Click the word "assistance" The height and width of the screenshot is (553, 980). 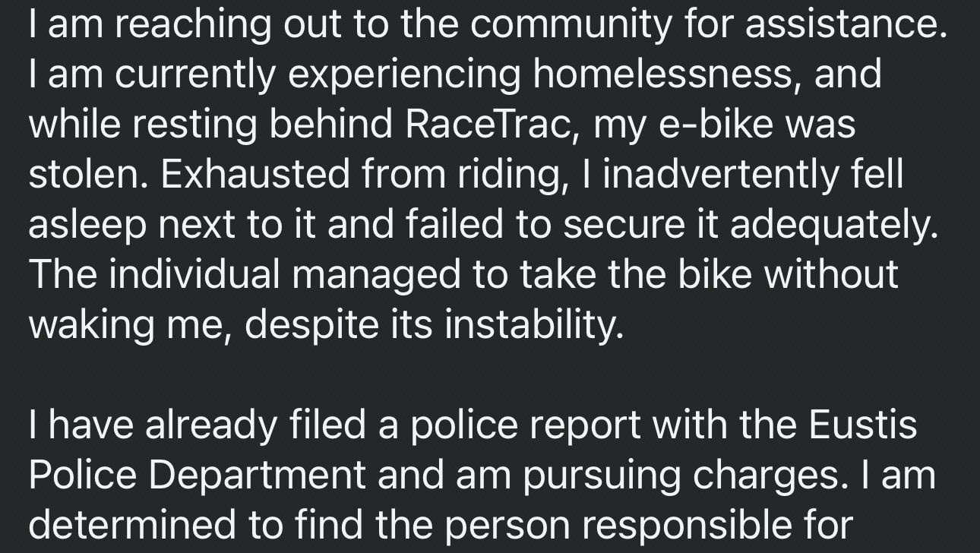(x=845, y=24)
